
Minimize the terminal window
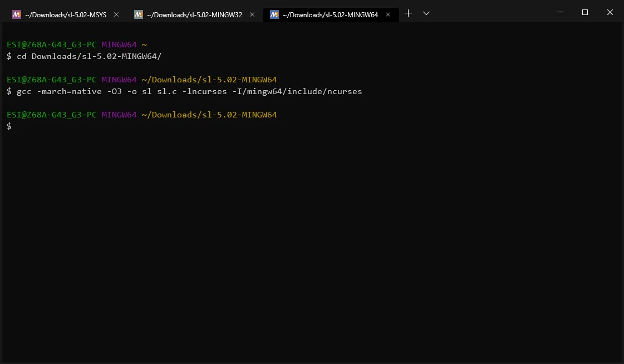click(560, 12)
